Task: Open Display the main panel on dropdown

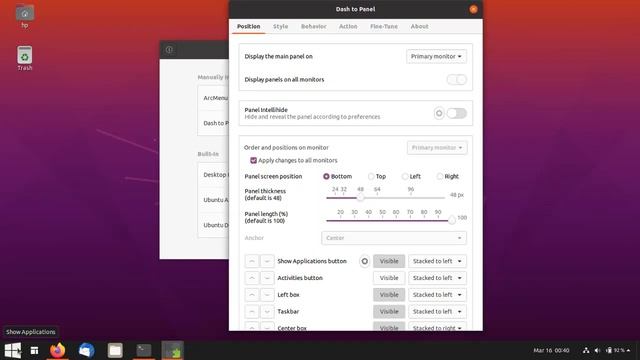Action: [436, 56]
